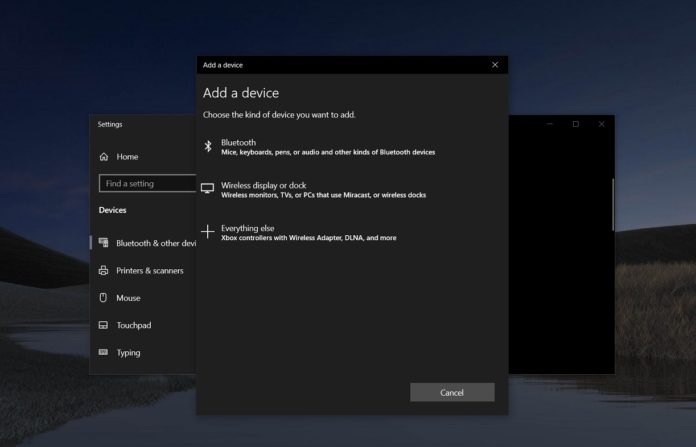Click the plus icon beside Everything else
Image resolution: width=696 pixels, height=447 pixels.
(x=208, y=232)
